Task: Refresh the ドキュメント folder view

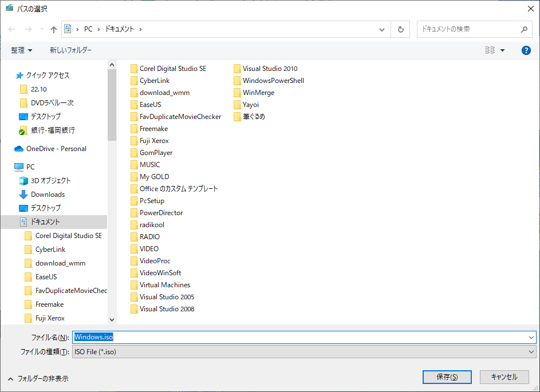Action: [400, 30]
